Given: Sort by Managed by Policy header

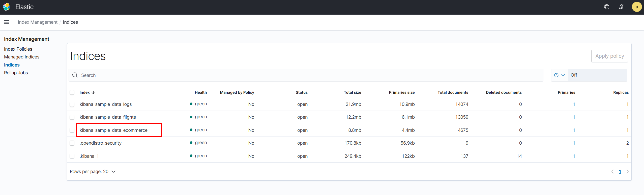Looking at the screenshot, I should coord(237,92).
